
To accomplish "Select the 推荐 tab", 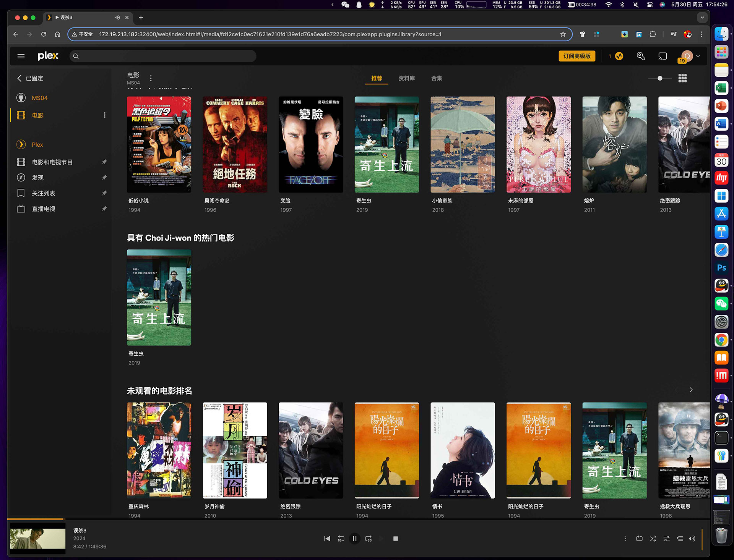I will tap(377, 78).
